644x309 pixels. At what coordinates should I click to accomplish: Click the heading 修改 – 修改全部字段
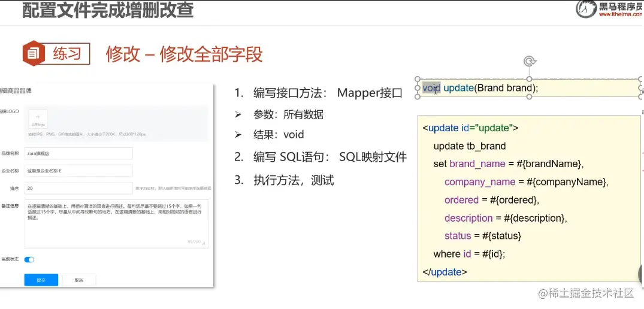(x=184, y=54)
